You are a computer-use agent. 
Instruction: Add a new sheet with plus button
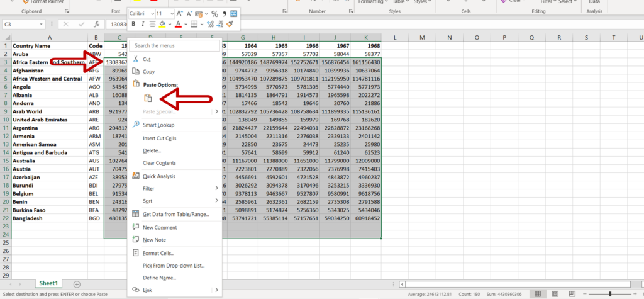coord(77,284)
